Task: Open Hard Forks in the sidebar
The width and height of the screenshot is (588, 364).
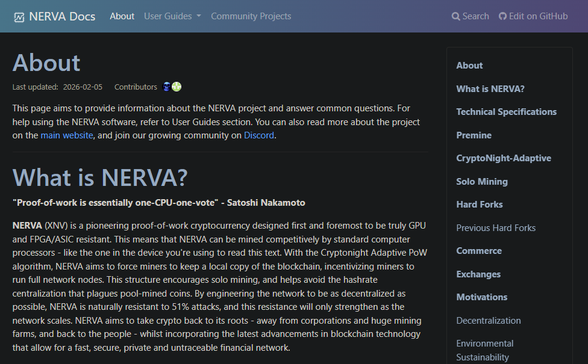Action: 479,204
